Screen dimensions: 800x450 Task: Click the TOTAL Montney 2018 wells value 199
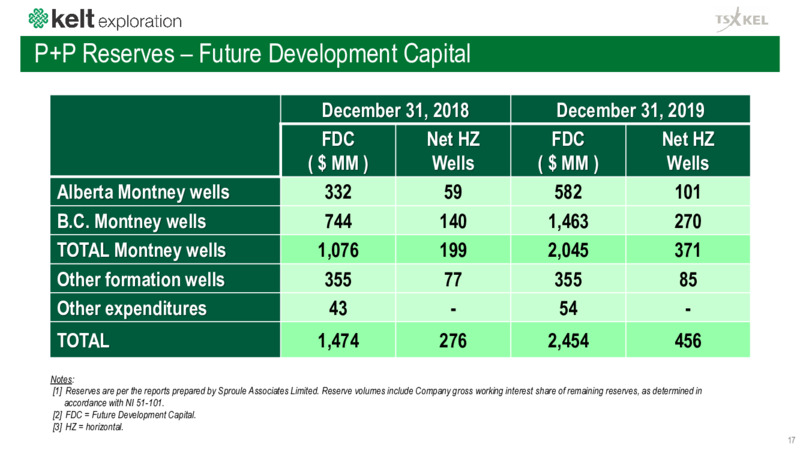coord(453,251)
